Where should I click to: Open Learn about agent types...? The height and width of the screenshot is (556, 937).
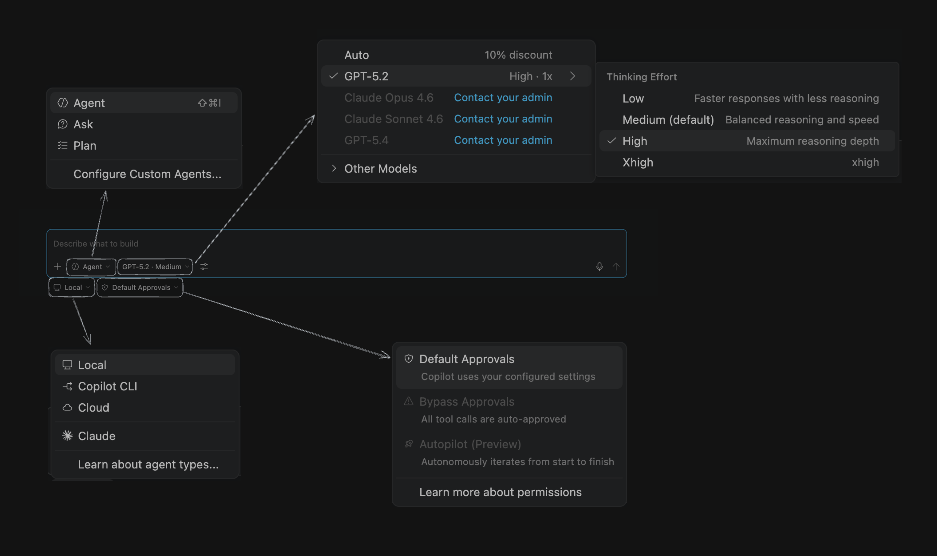coord(148,465)
